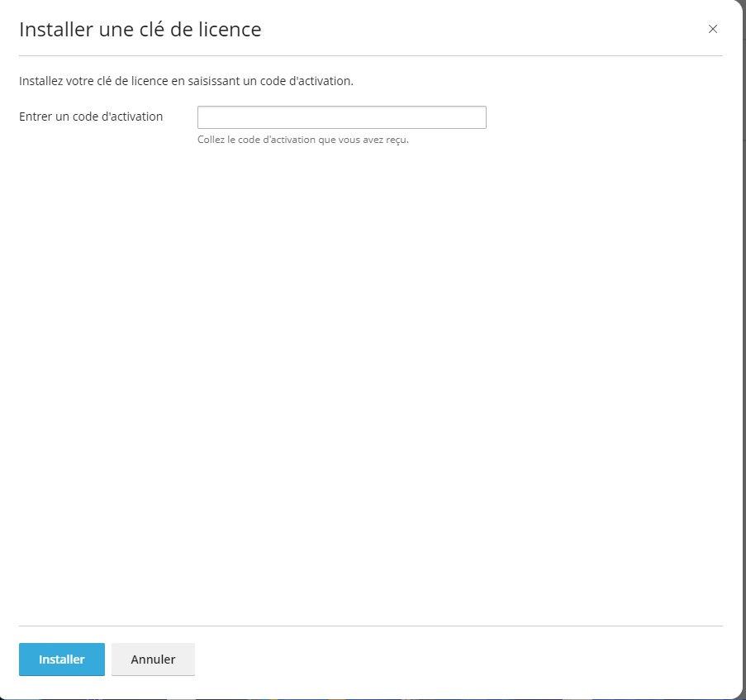Hit Installer at the dialog's bottom left

coord(62,660)
